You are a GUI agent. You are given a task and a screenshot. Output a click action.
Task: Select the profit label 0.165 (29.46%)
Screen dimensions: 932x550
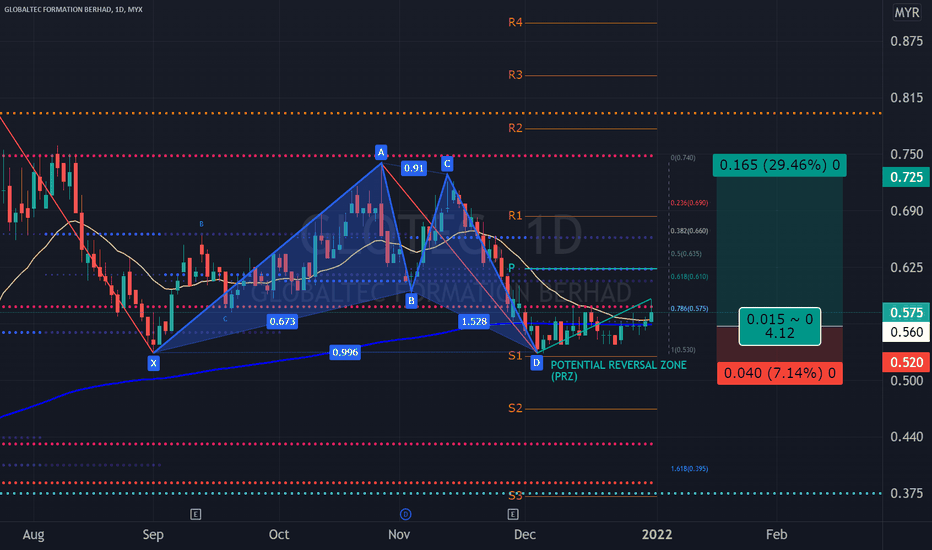[x=780, y=165]
